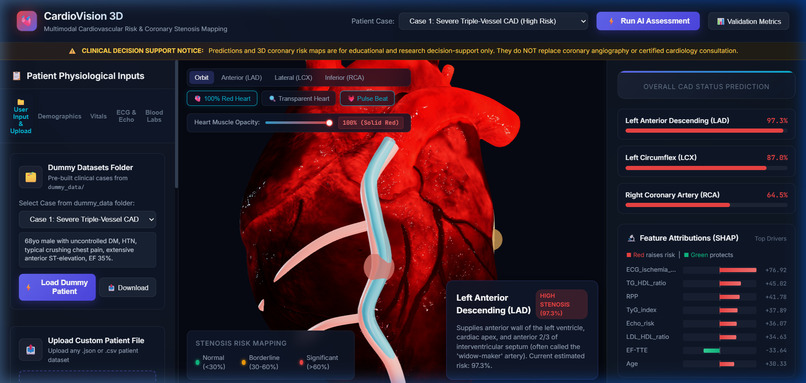806x383 pixels.
Task: Click the Top Drivers label
Action: (771, 239)
